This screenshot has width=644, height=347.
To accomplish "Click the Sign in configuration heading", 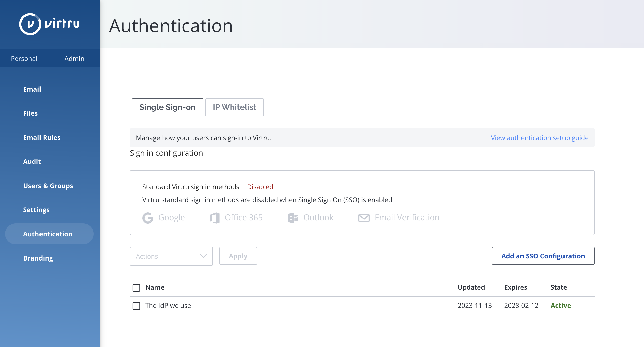I will [x=166, y=153].
